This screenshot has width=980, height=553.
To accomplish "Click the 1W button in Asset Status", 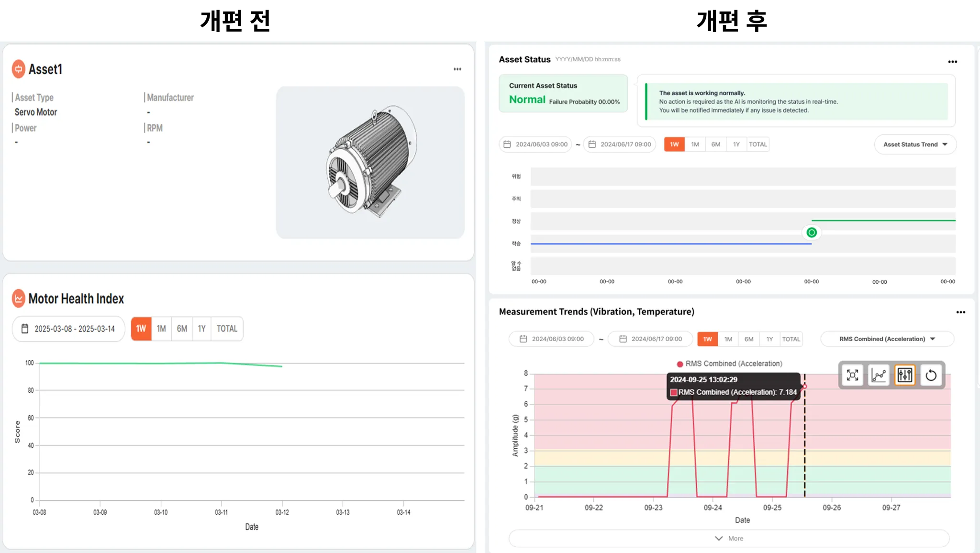I will tap(674, 144).
